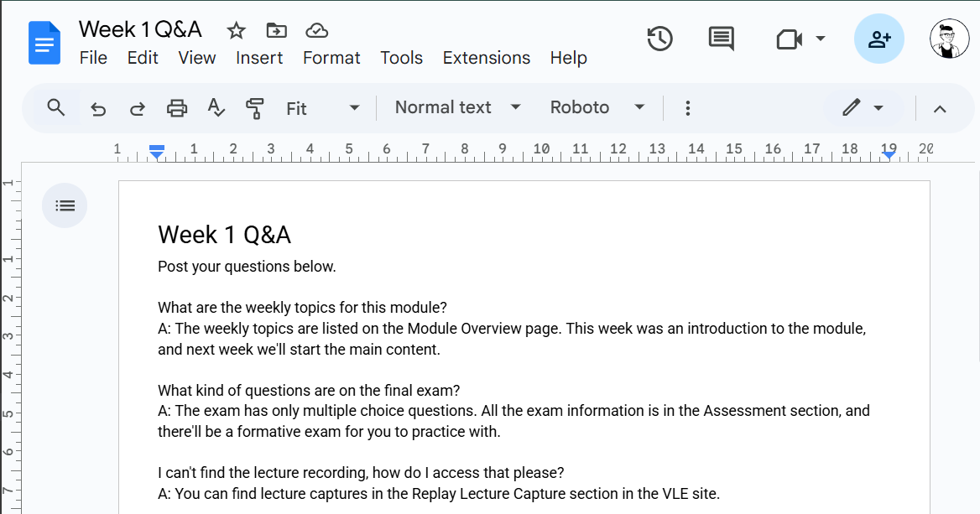980x514 pixels.
Task: Click the redo arrow icon
Action: 137,108
